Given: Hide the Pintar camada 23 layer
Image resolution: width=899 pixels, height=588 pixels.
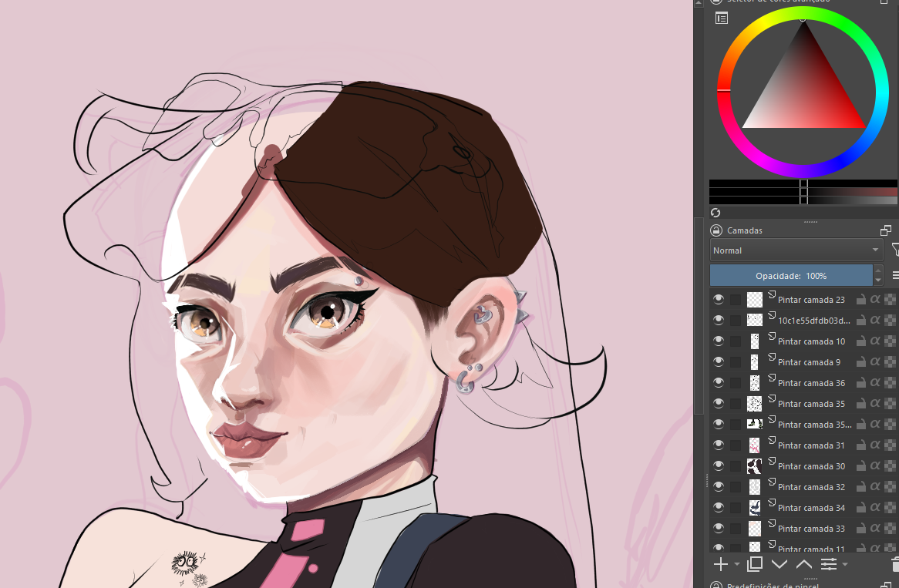Looking at the screenshot, I should [x=719, y=299].
